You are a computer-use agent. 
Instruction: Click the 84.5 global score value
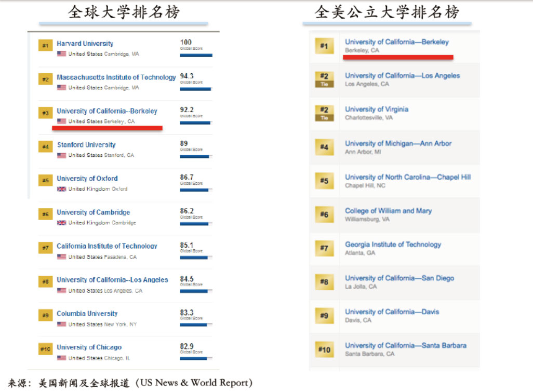click(x=186, y=278)
